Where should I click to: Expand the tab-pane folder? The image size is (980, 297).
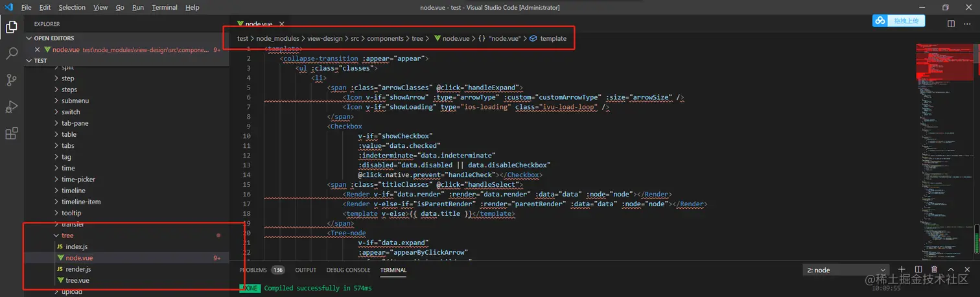click(127, 123)
